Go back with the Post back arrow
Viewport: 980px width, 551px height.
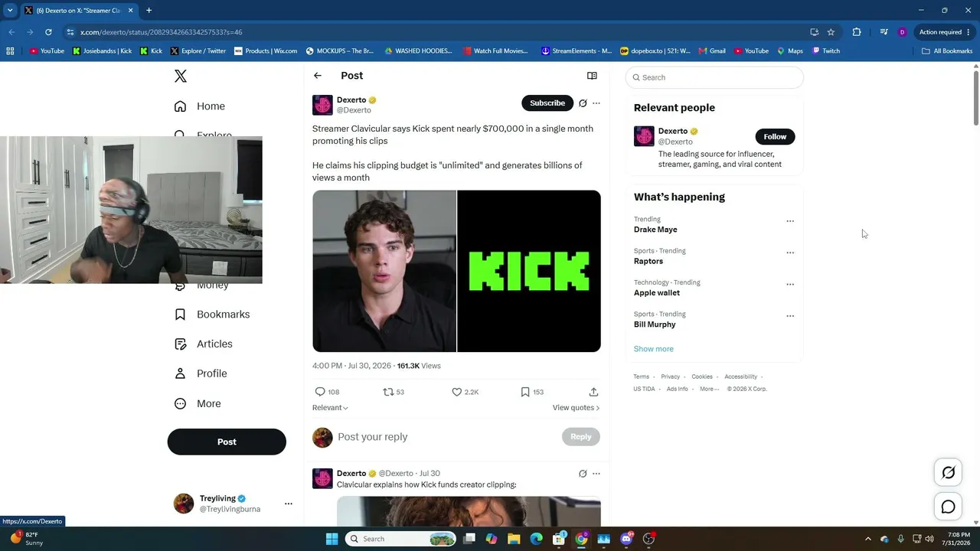(x=318, y=76)
